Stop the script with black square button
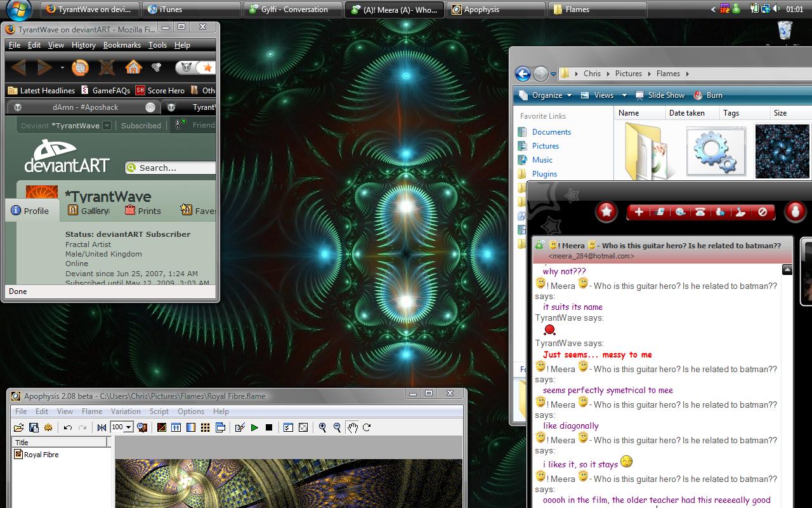This screenshot has height=508, width=812. (269, 428)
